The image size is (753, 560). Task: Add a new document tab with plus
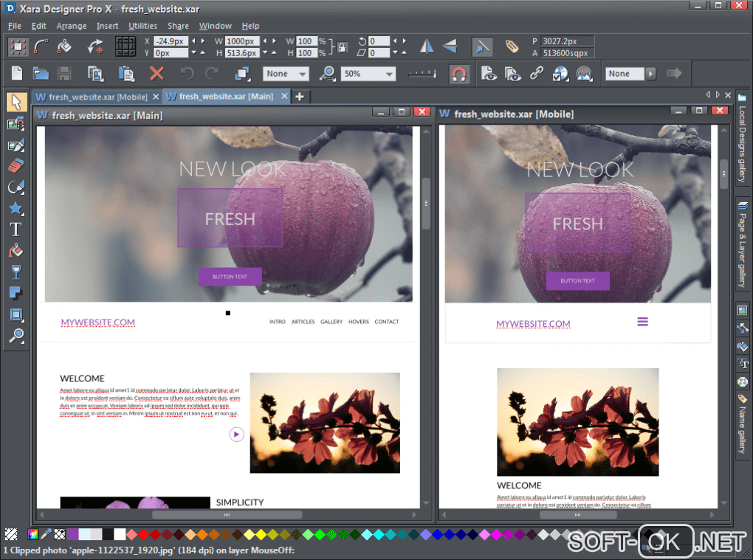(300, 97)
